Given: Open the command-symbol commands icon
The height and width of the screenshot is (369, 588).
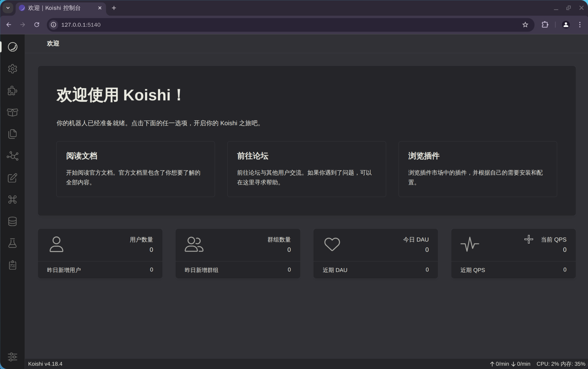Looking at the screenshot, I should pos(12,200).
